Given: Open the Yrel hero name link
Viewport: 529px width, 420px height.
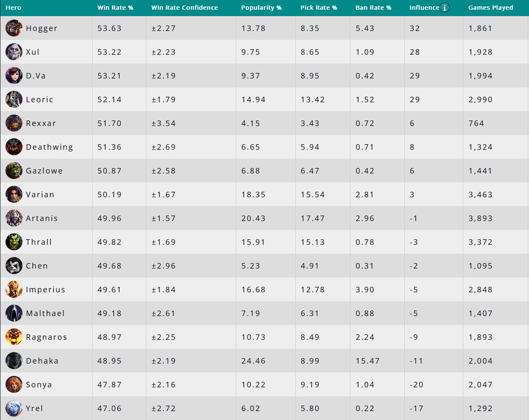Looking at the screenshot, I should [x=34, y=409].
